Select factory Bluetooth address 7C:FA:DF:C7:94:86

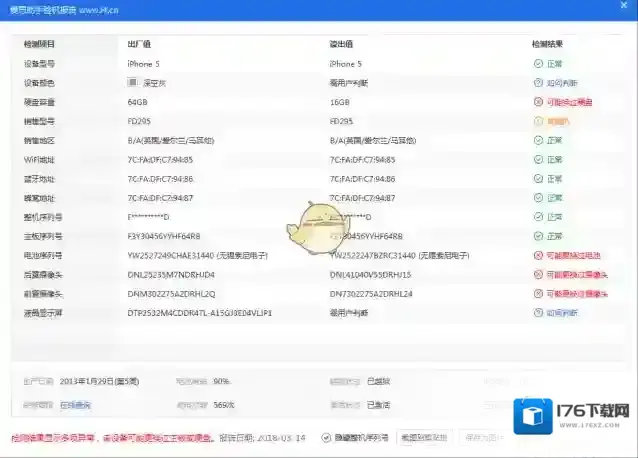(160, 179)
